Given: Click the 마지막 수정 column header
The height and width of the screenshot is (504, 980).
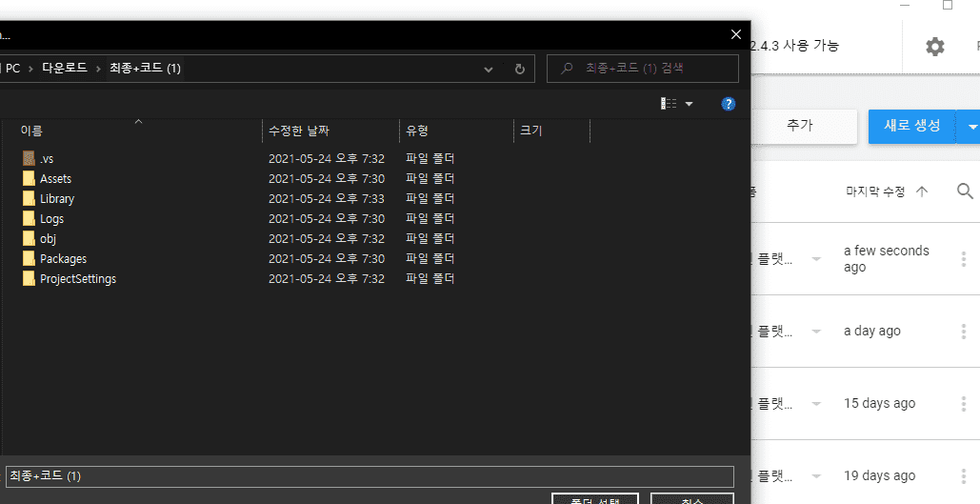Looking at the screenshot, I should 875,192.
